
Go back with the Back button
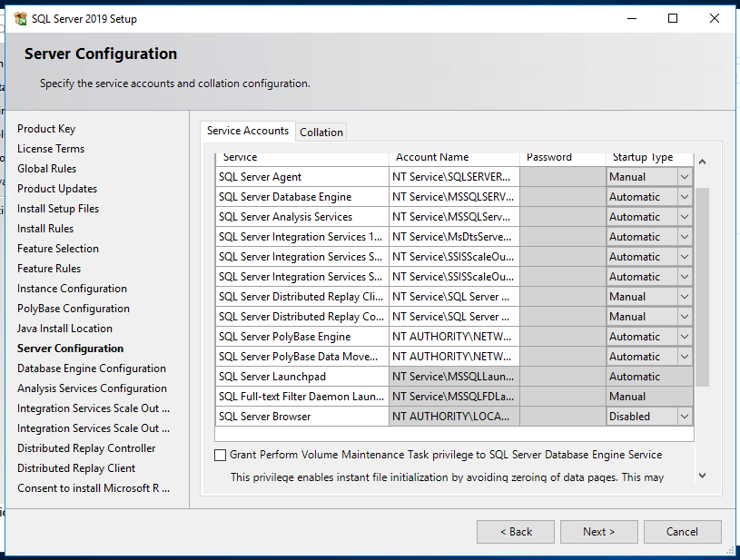click(x=515, y=532)
